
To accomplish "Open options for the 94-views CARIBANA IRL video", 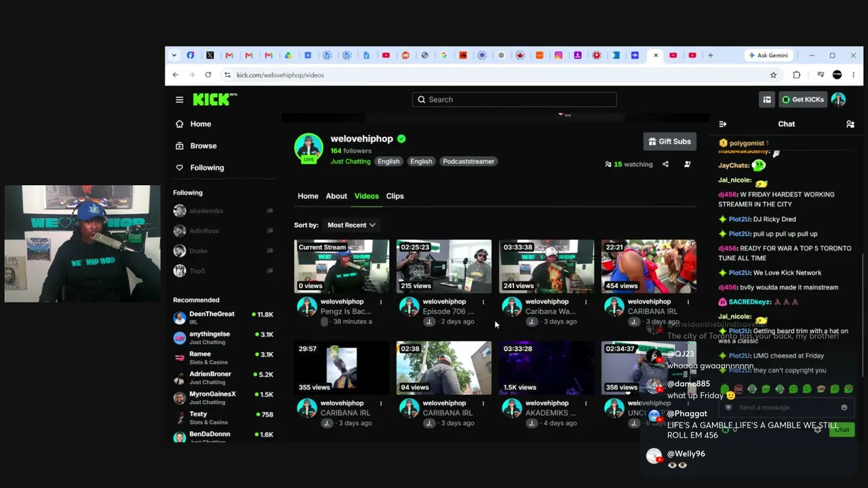I will (x=484, y=404).
